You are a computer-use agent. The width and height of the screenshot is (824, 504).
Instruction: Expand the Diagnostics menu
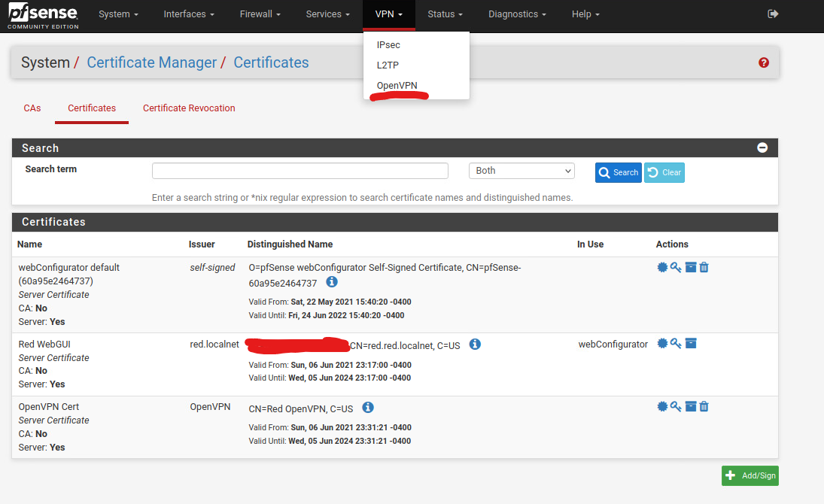click(x=517, y=14)
